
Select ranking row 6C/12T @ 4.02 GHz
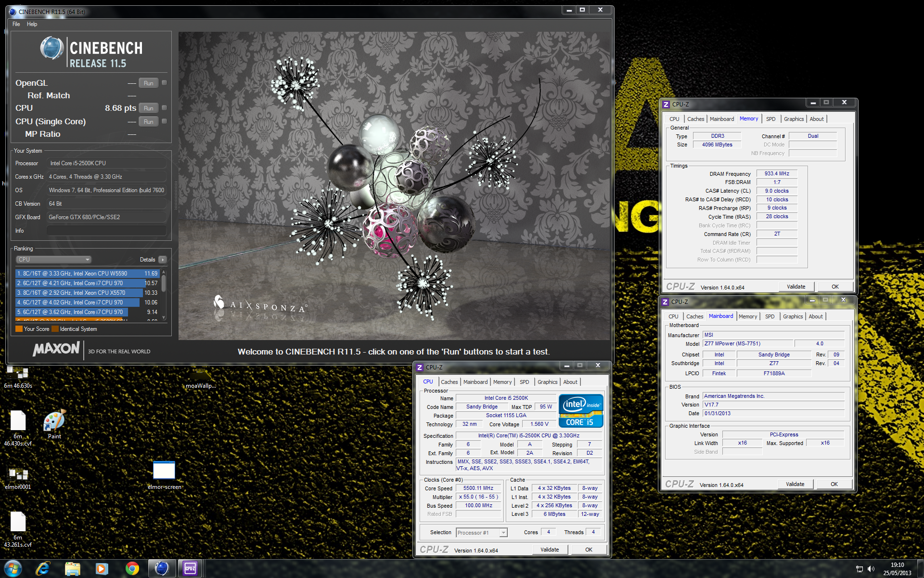click(87, 302)
